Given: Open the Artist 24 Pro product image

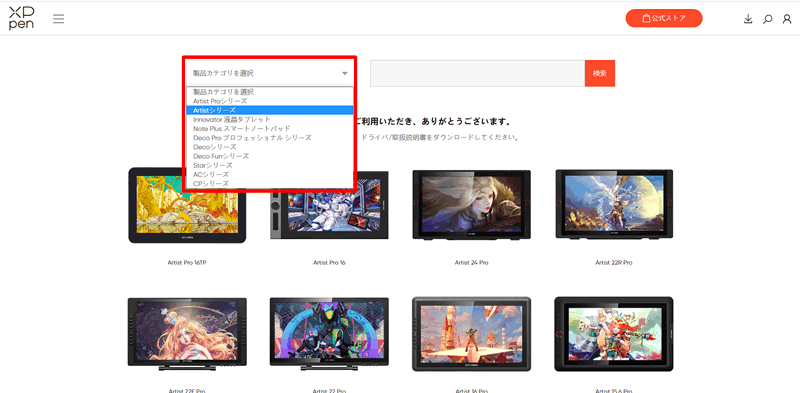Looking at the screenshot, I should coord(471,205).
